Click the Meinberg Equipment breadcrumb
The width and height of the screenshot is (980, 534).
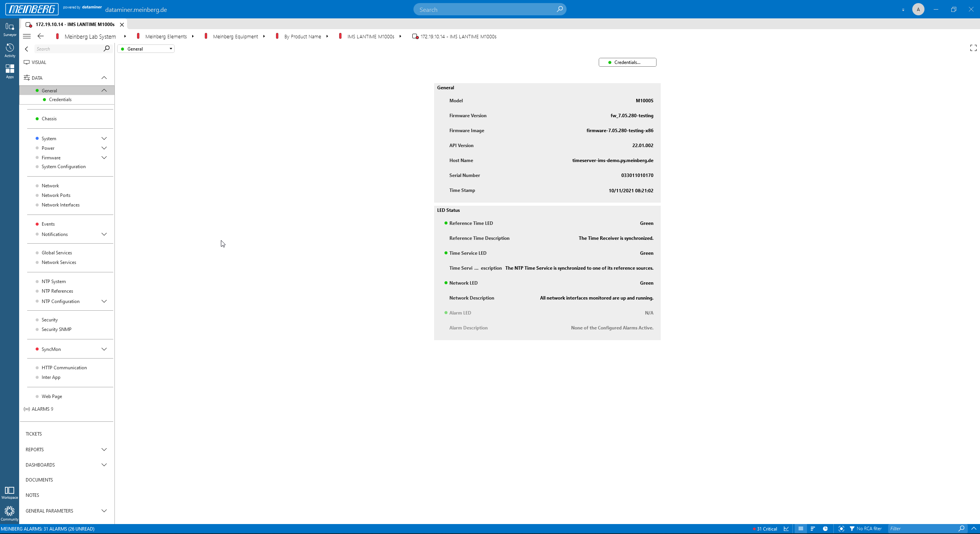235,36
